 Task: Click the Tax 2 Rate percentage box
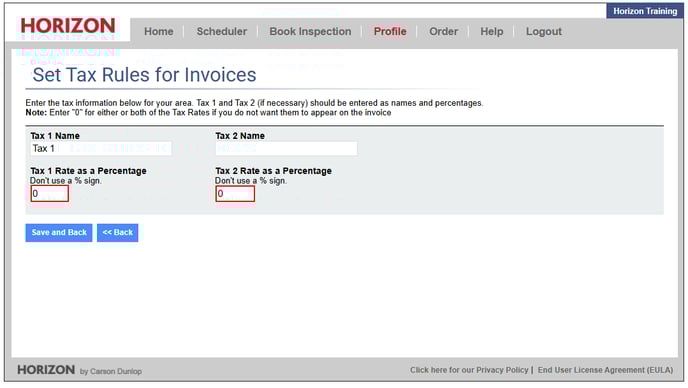[x=235, y=194]
